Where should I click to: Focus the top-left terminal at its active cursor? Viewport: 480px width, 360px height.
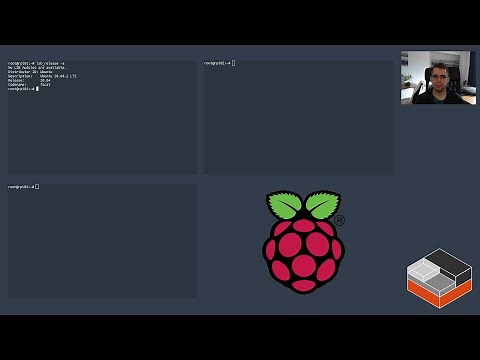click(37, 89)
